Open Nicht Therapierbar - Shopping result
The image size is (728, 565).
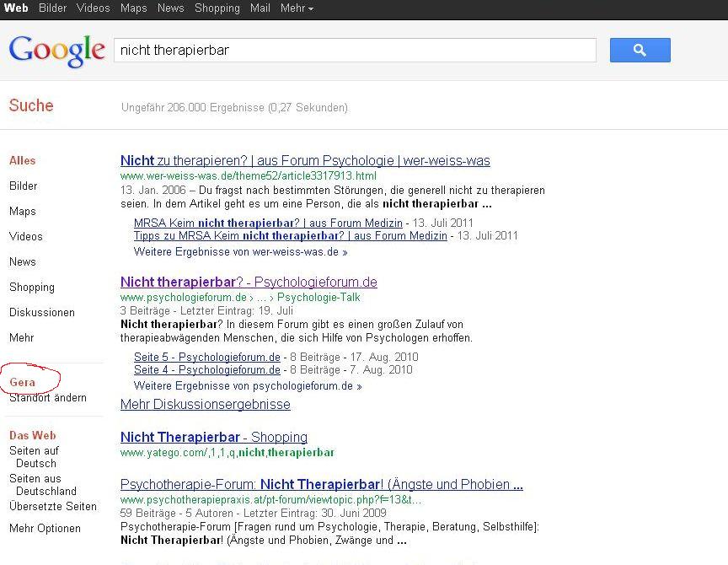[x=213, y=437]
